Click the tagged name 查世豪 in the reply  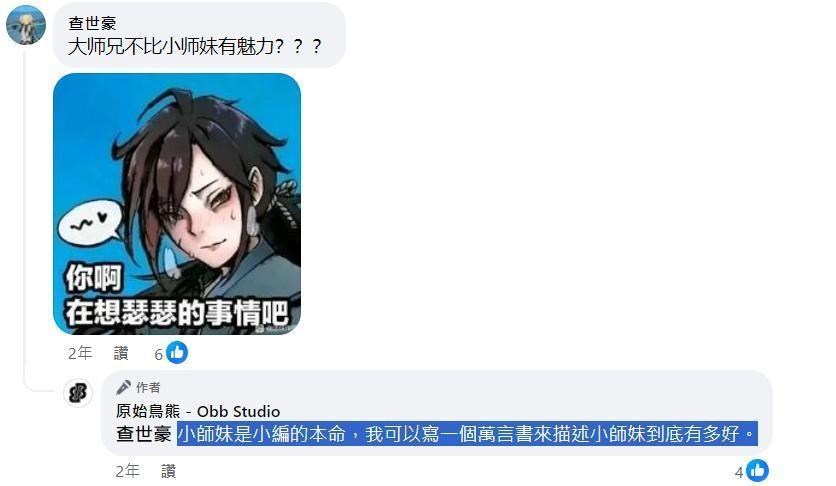(144, 434)
